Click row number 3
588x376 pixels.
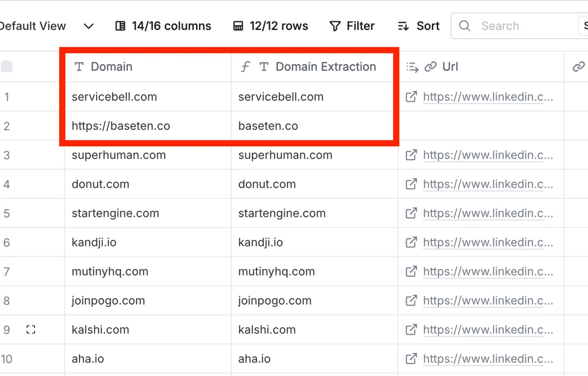point(6,155)
